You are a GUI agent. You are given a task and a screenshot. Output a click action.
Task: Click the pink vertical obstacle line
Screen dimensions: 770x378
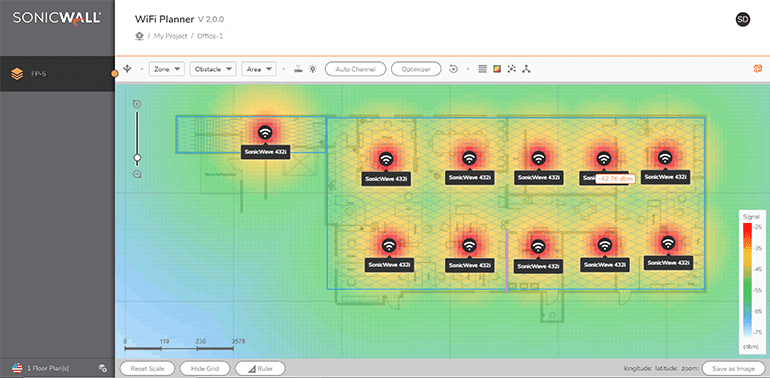[506, 262]
